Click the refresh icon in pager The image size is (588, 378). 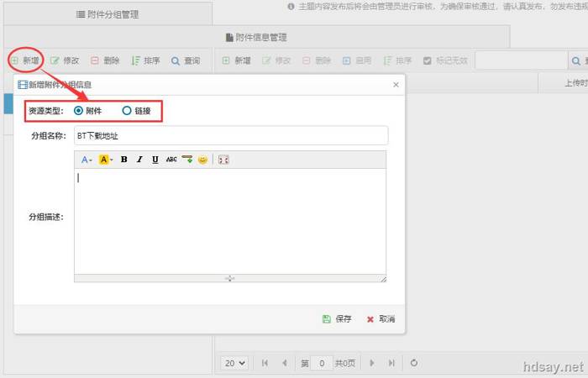click(414, 363)
